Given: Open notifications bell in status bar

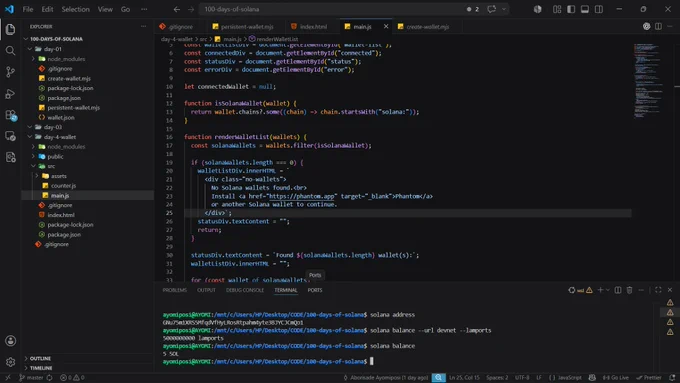Looking at the screenshot, I should pos(672,378).
